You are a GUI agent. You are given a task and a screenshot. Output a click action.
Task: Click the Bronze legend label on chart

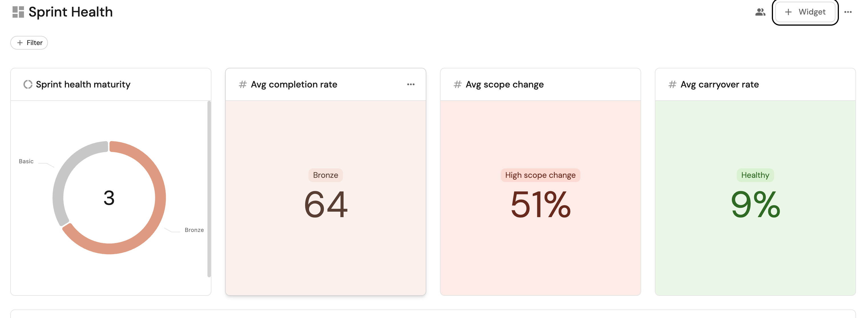pos(194,230)
